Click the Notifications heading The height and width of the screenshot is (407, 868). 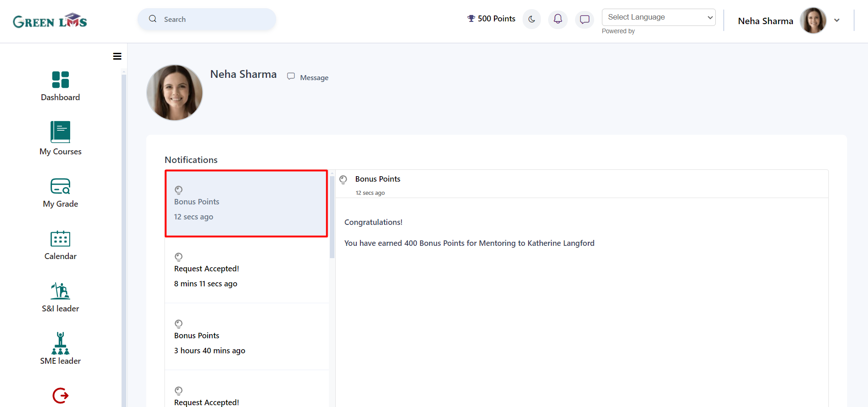(x=191, y=160)
